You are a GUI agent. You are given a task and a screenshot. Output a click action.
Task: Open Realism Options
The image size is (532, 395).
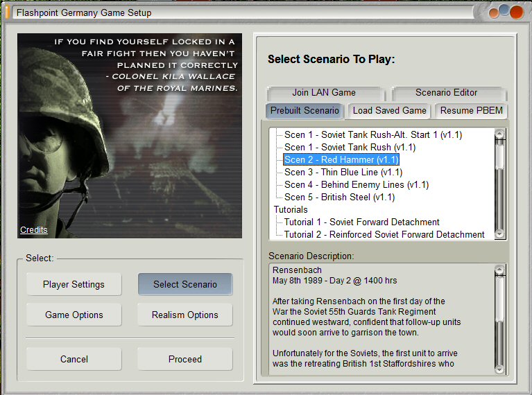click(x=185, y=315)
